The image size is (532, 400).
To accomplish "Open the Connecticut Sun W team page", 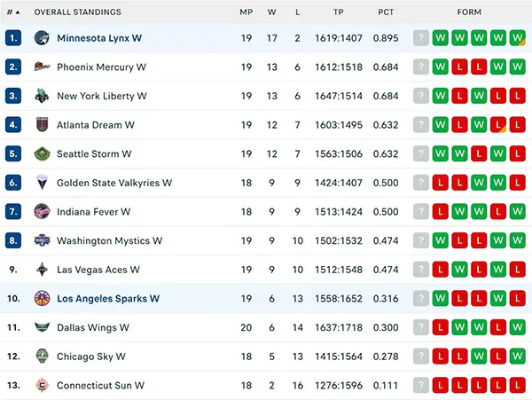I will coord(100,386).
